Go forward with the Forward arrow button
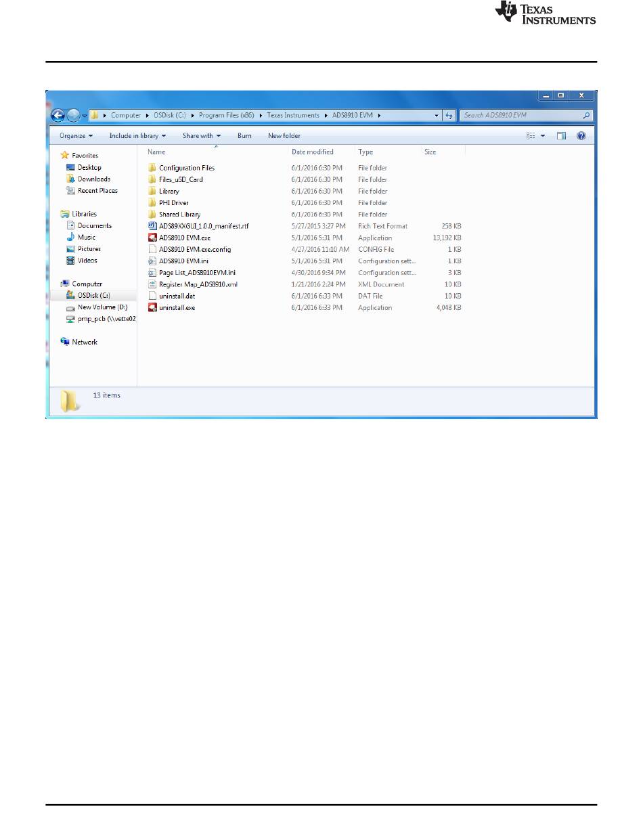643x840 pixels. pyautogui.click(x=73, y=116)
